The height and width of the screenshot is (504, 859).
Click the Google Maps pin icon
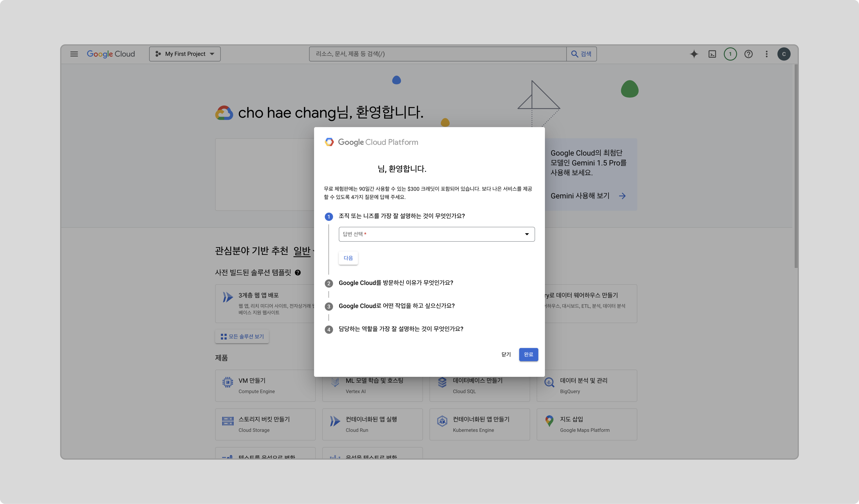[549, 421]
